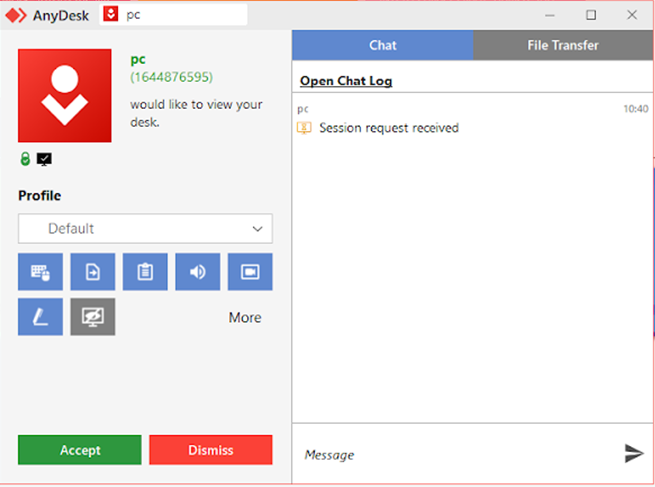Click the green pc name label
Viewport: 655px width, 487px height.
138,60
